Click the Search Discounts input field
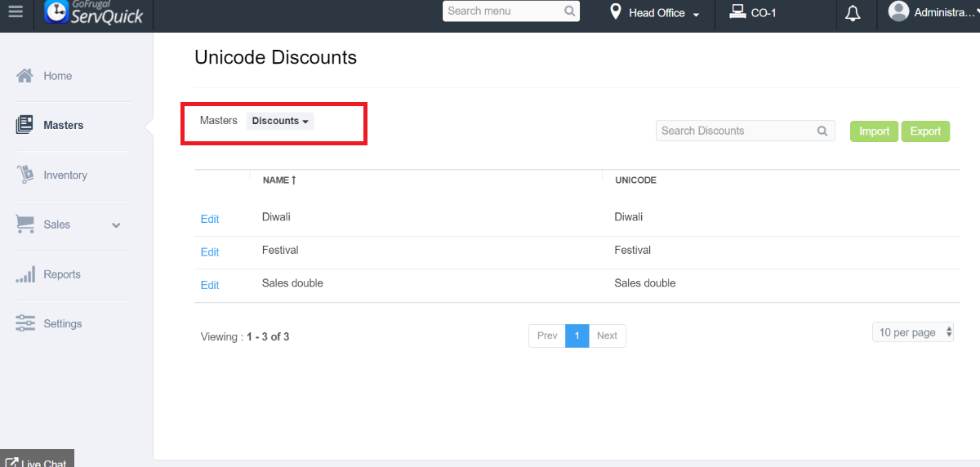Screen dimensions: 980x467 tap(735, 131)
